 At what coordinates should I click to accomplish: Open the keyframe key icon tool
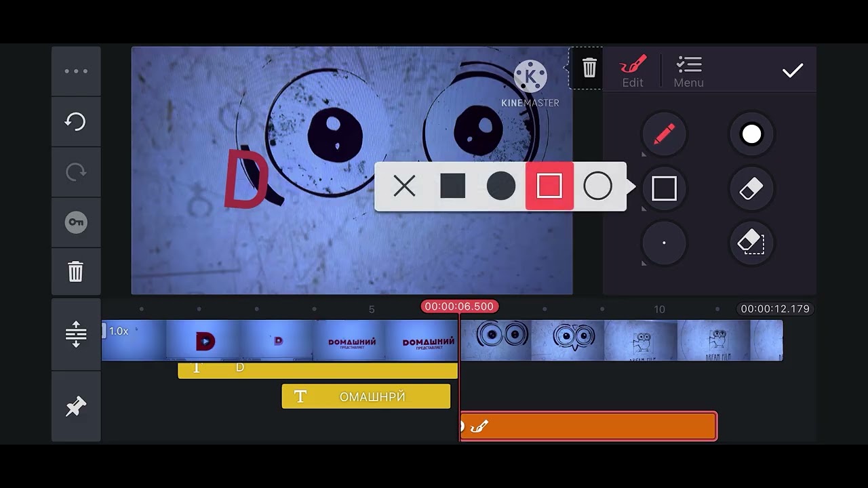coord(76,222)
